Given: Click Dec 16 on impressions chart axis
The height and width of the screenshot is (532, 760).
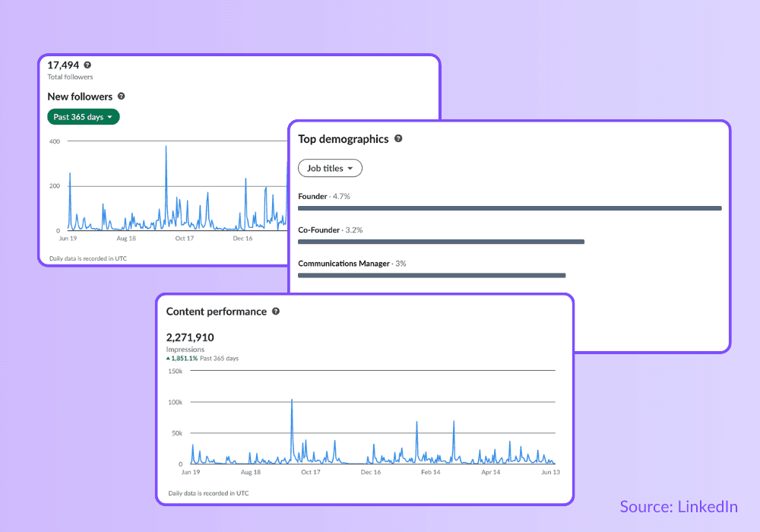Looking at the screenshot, I should 371,472.
